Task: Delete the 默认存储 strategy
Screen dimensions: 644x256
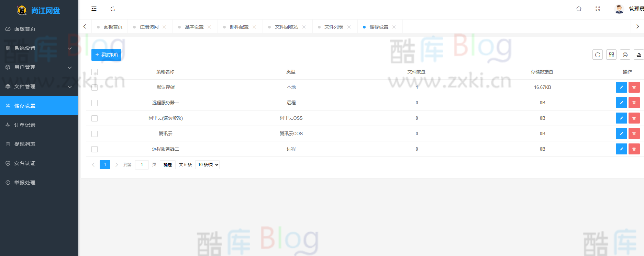Action: (x=634, y=87)
